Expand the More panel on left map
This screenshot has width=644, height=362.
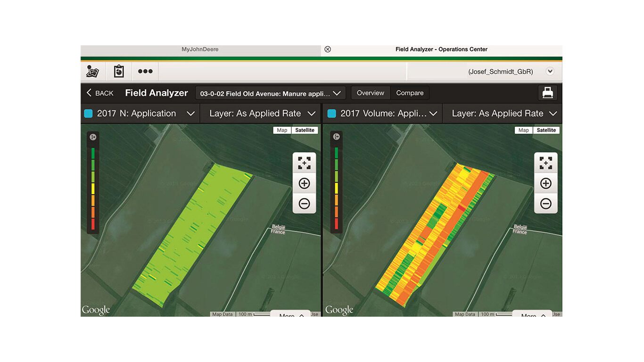coord(290,313)
